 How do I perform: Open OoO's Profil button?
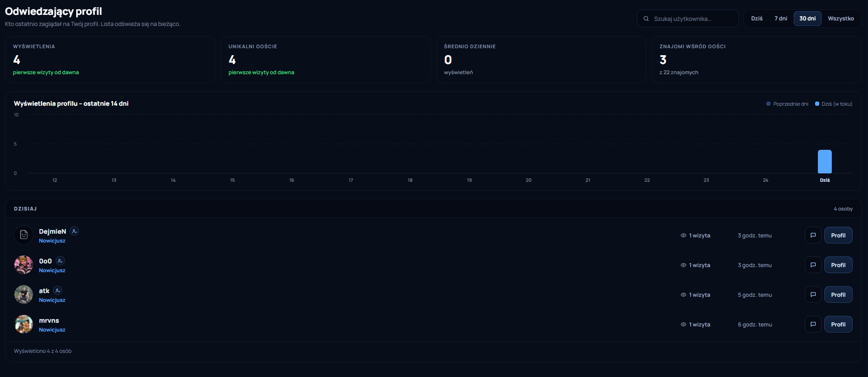(x=838, y=265)
